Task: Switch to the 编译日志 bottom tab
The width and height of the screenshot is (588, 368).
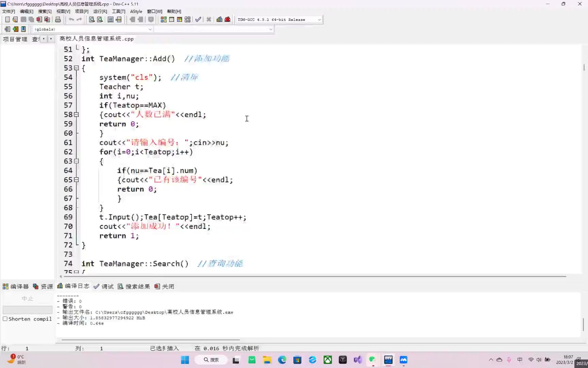Action: click(x=73, y=286)
